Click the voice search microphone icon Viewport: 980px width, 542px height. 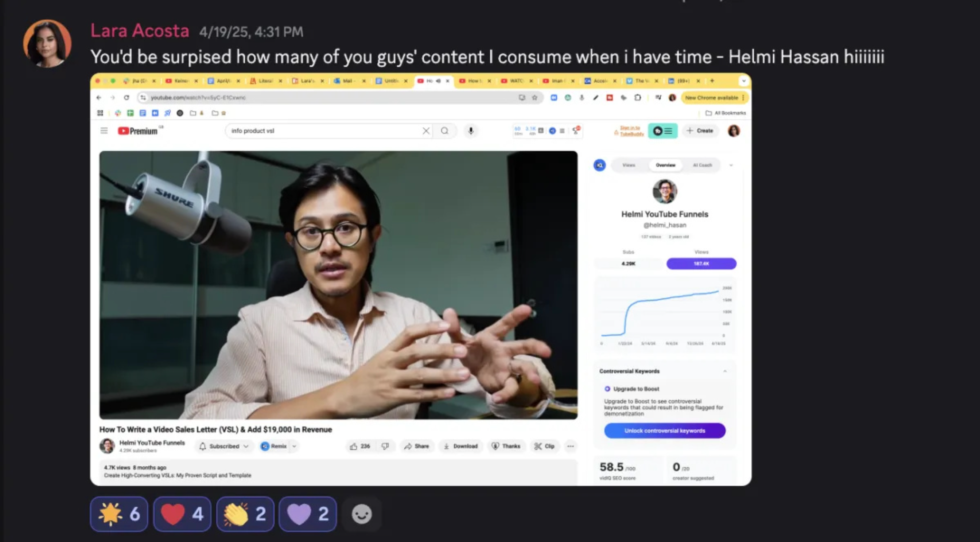[471, 131]
